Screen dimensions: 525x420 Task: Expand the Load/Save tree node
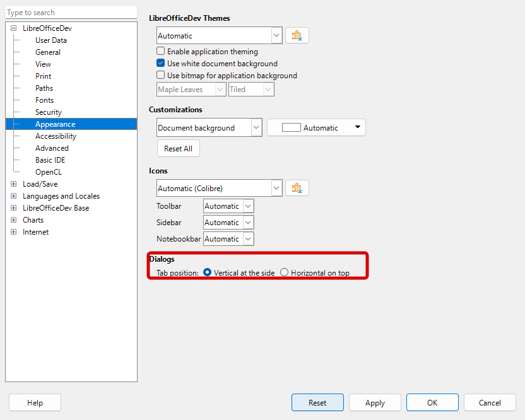[x=14, y=184]
